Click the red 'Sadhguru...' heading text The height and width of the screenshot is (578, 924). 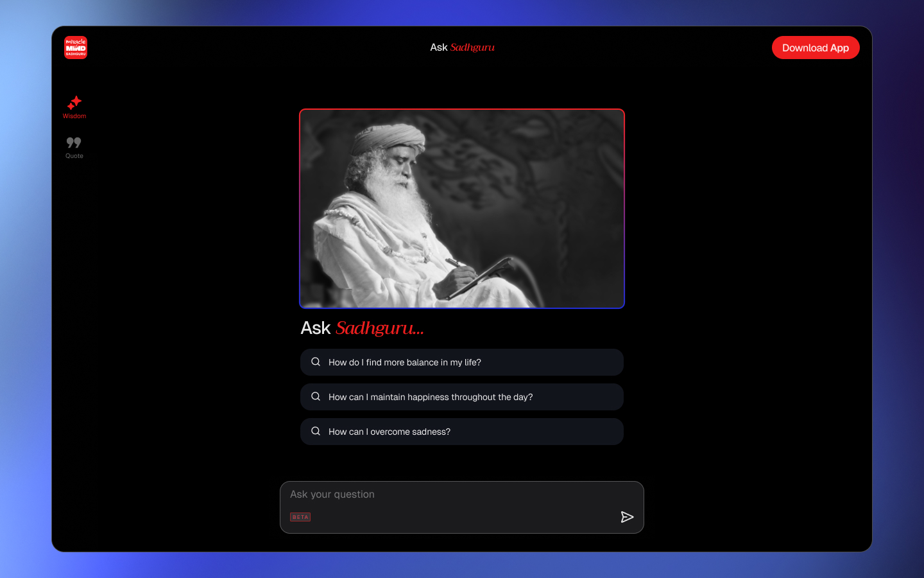tap(379, 328)
